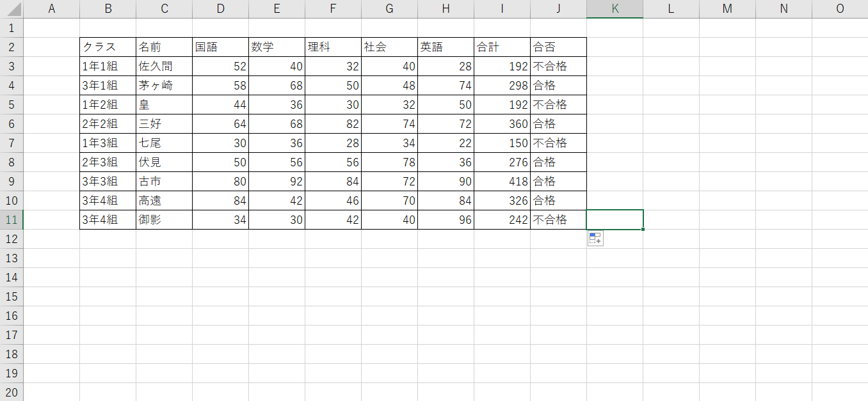Select row 1 header

(12, 28)
